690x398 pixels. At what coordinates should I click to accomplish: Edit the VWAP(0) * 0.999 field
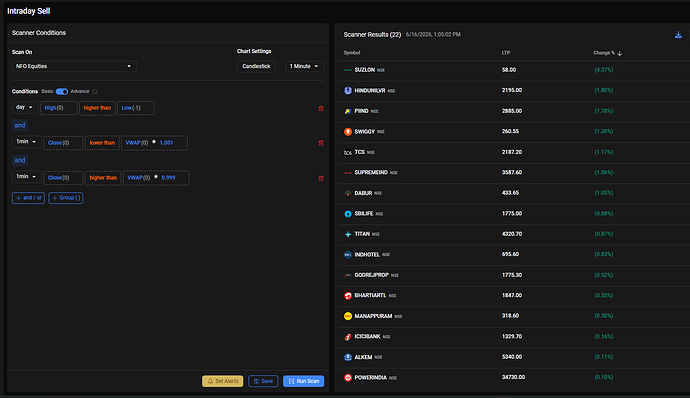[x=156, y=178]
